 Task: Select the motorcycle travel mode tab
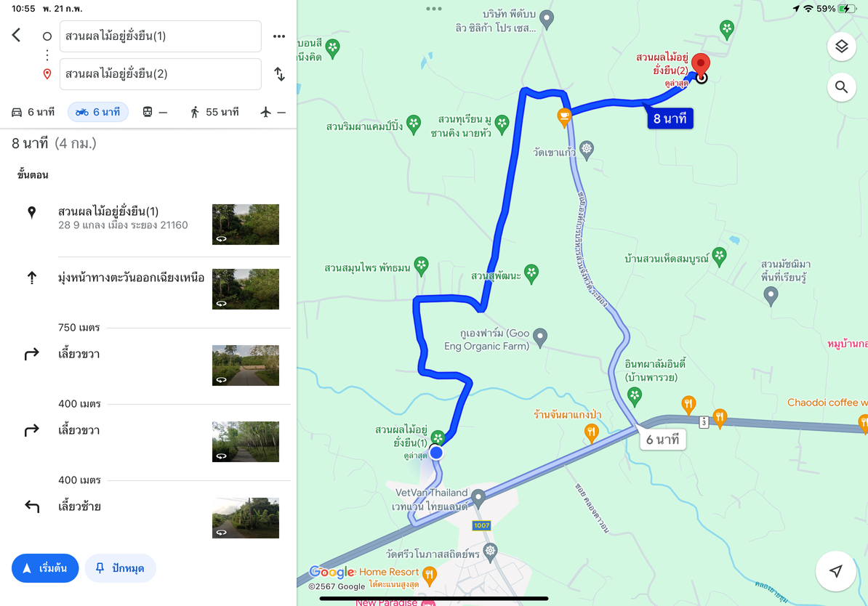click(x=98, y=112)
